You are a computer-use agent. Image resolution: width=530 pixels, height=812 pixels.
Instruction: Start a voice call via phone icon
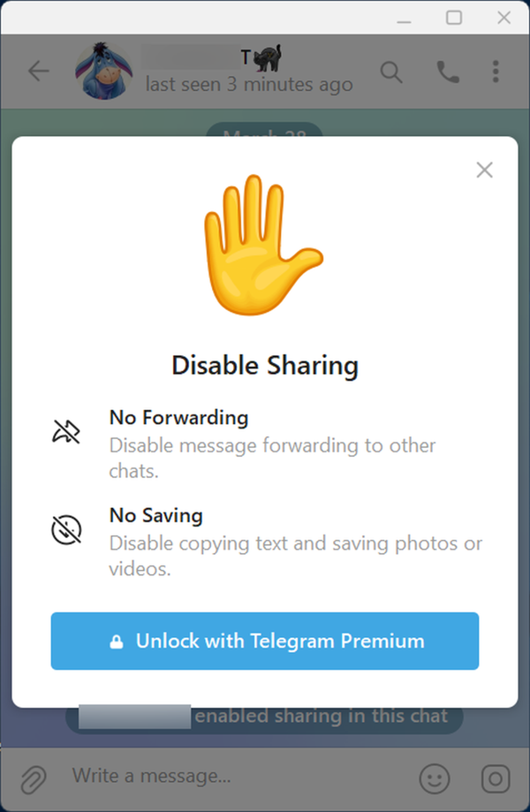pyautogui.click(x=448, y=72)
